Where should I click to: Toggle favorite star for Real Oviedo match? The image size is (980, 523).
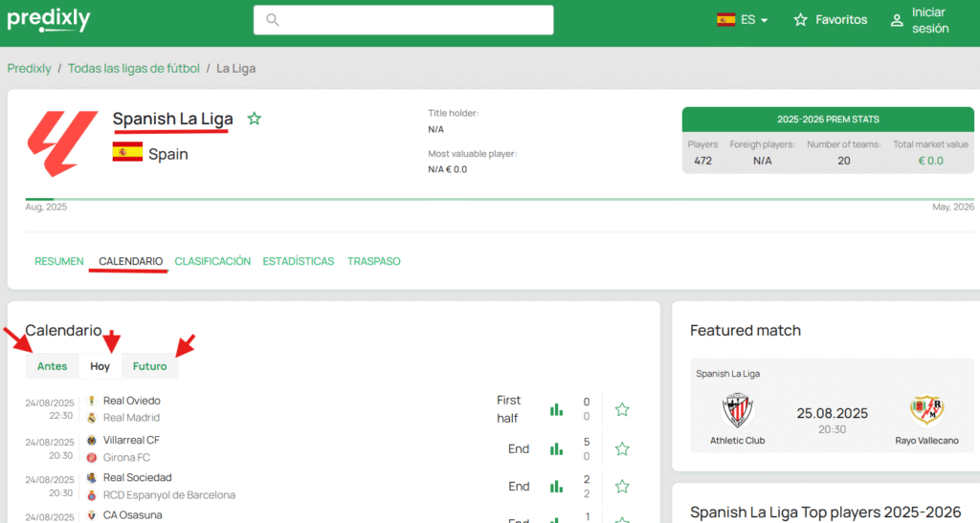point(622,409)
